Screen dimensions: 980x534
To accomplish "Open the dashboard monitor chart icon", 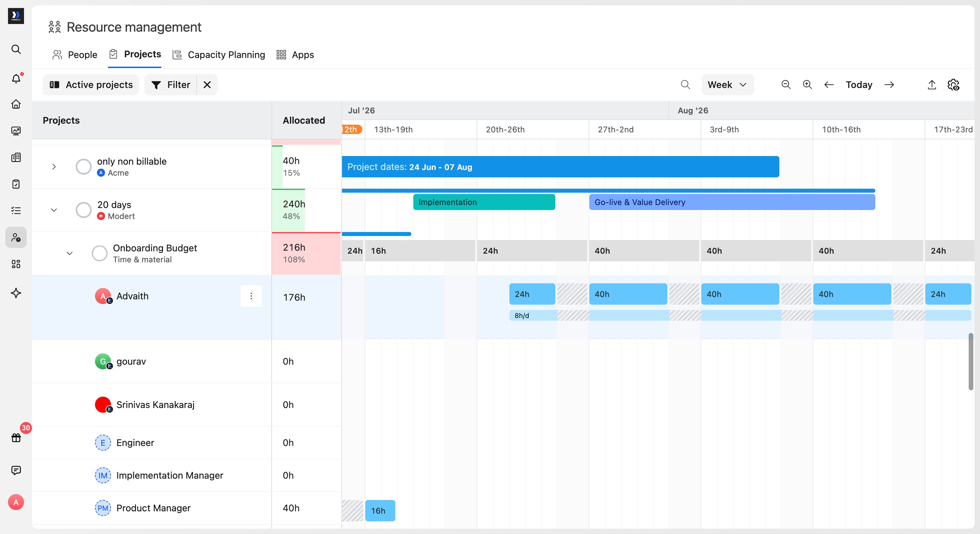I will click(16, 131).
